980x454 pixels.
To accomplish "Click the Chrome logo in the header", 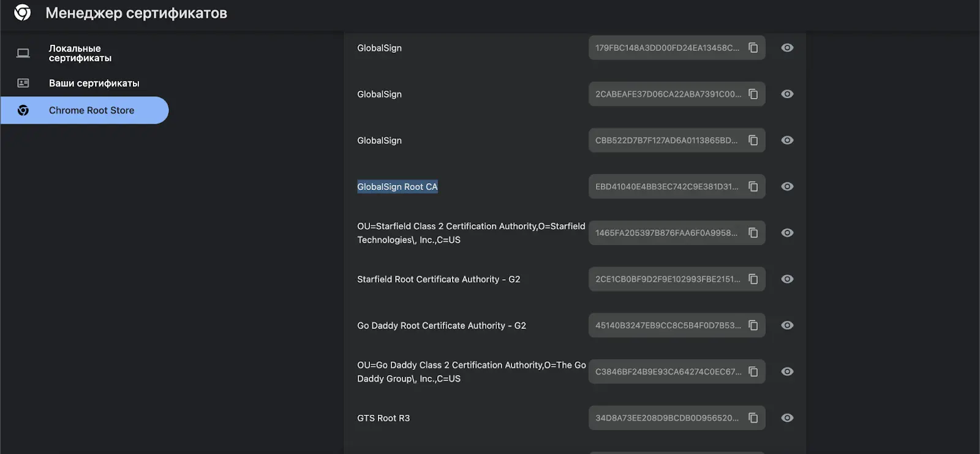I will 23,12.
